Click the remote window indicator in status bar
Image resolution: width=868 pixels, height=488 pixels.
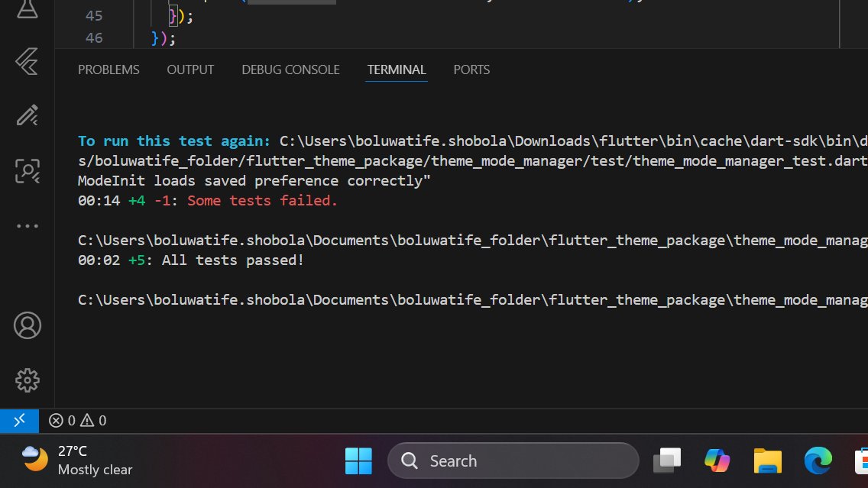18,420
